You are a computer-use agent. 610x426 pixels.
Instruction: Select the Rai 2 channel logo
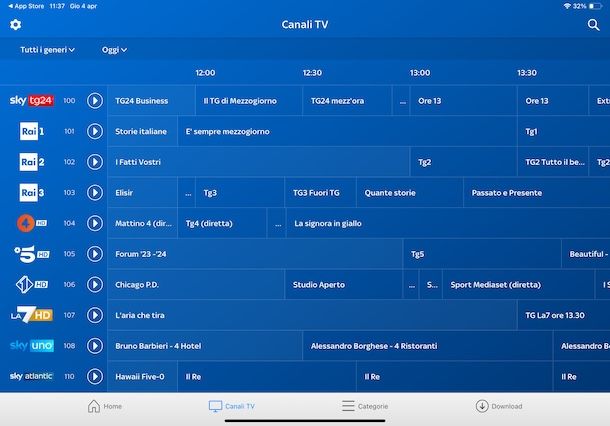(32, 162)
